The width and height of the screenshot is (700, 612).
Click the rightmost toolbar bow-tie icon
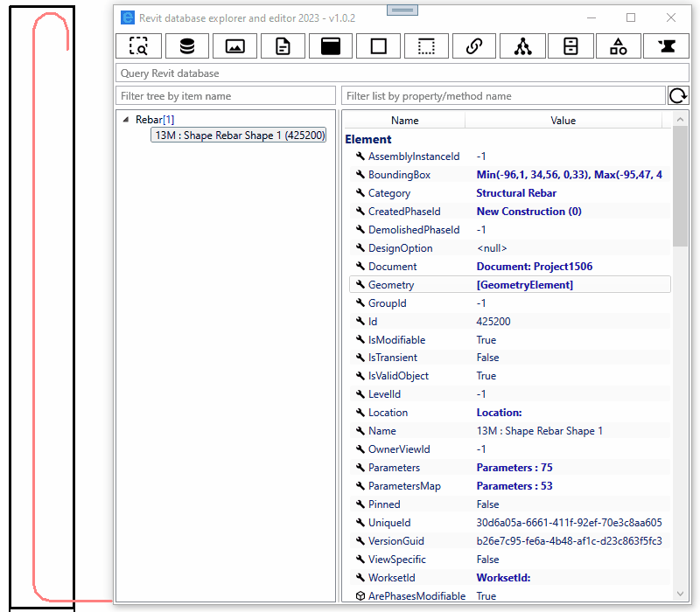tap(667, 46)
